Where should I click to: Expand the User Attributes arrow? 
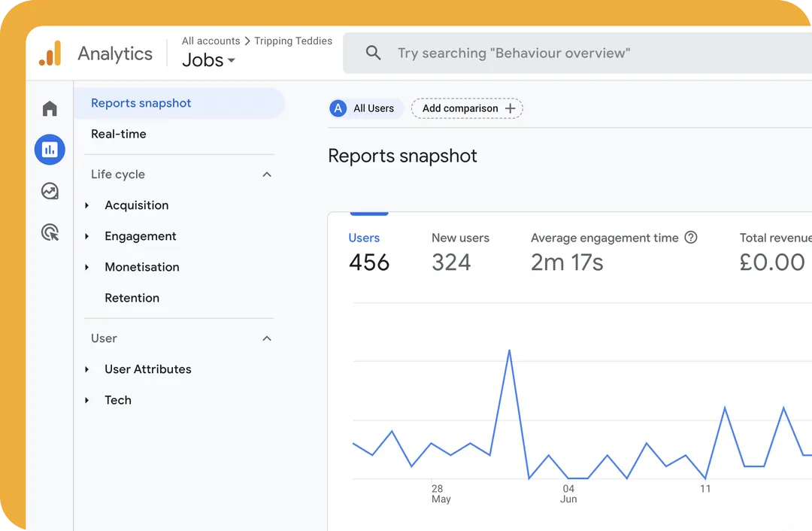87,369
